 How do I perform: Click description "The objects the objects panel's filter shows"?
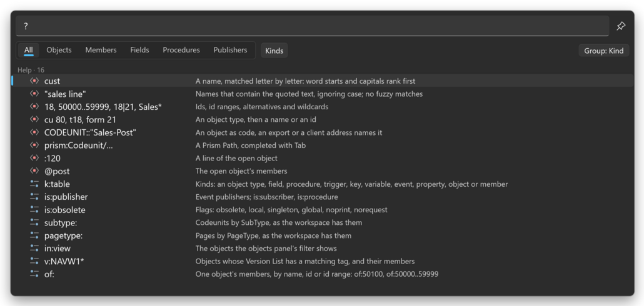266,248
